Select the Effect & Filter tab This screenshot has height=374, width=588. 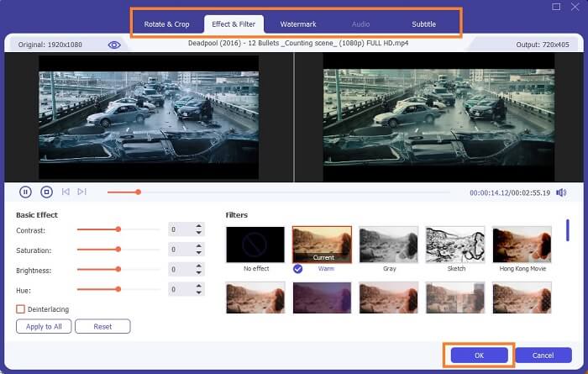point(234,24)
